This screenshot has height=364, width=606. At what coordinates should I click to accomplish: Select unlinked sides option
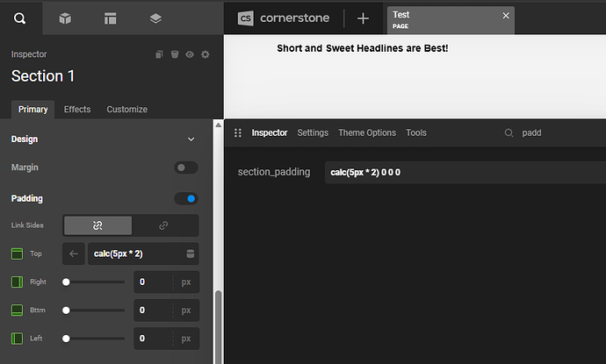pos(97,225)
